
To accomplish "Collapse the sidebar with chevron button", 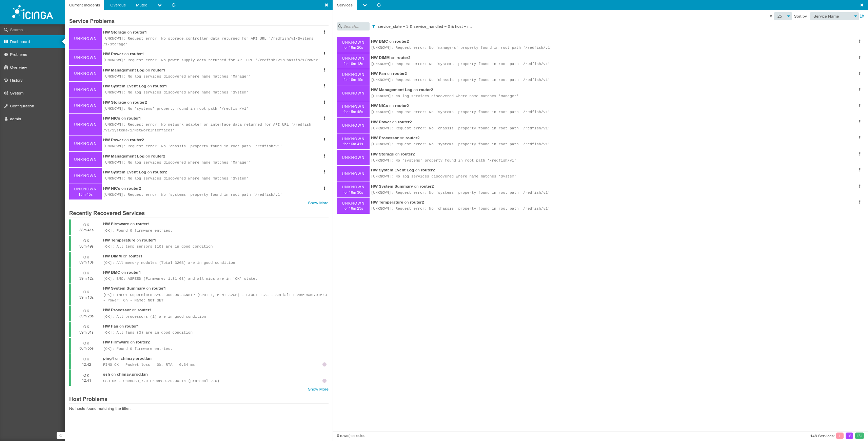I will tap(61, 436).
